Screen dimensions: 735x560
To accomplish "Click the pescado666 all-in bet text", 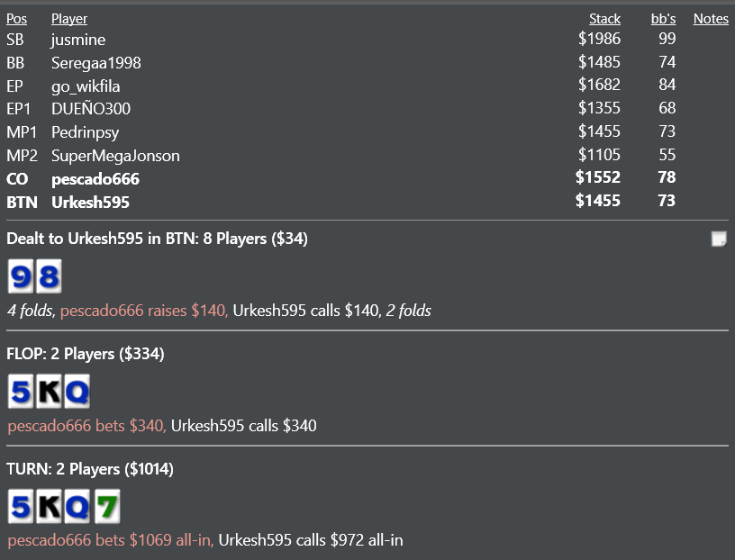I will (x=111, y=540).
